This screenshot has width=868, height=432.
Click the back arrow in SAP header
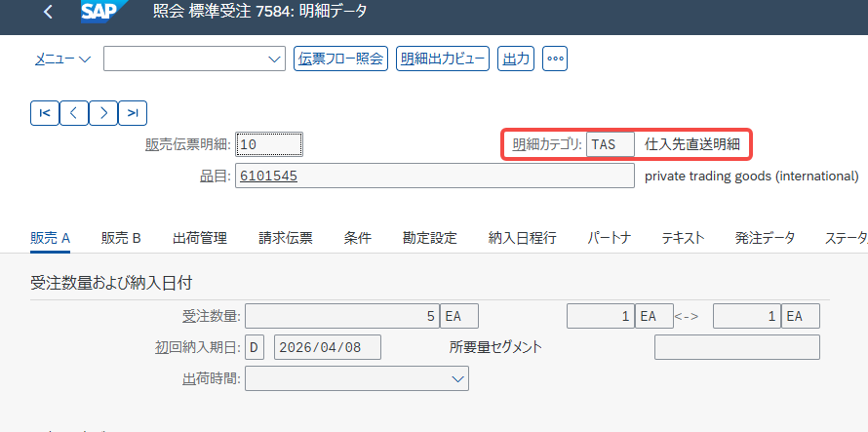pyautogui.click(x=49, y=13)
